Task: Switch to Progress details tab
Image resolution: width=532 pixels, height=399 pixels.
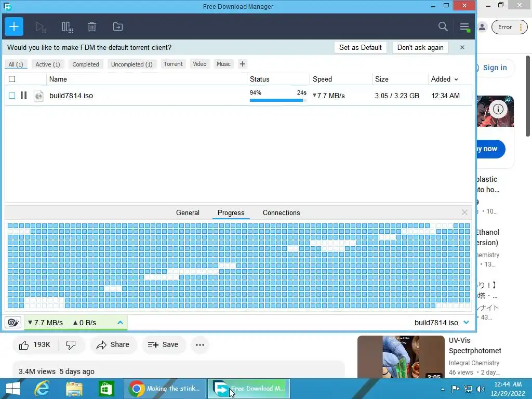Action: 231,212
